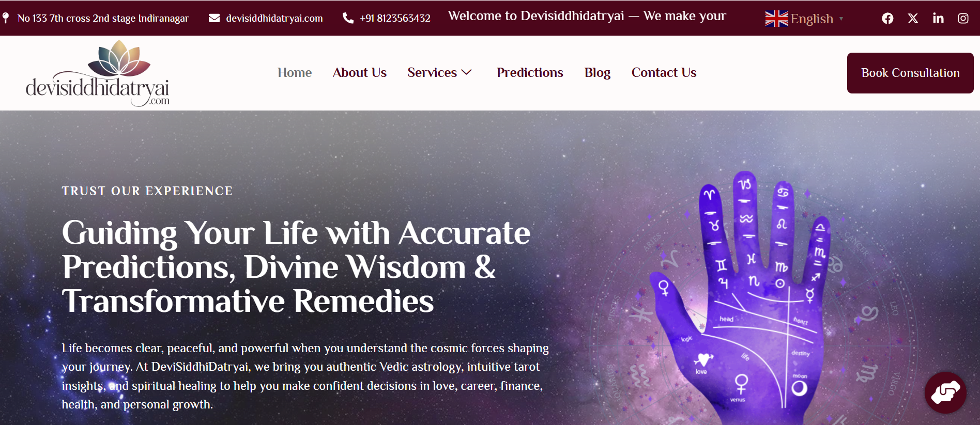This screenshot has height=425, width=980.
Task: Open the Predictions menu item
Action: click(530, 73)
